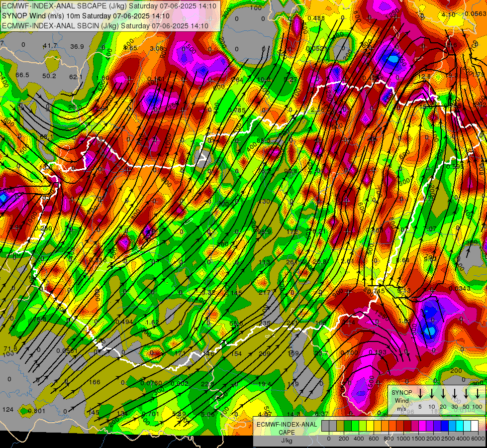Pick the bright yellow swatch in CAPE legend

(370, 426)
